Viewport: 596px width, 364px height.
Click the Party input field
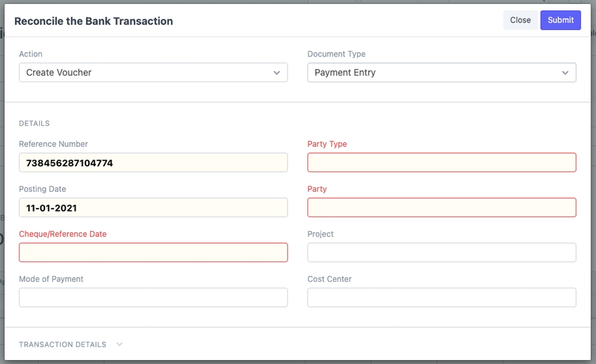[441, 208]
